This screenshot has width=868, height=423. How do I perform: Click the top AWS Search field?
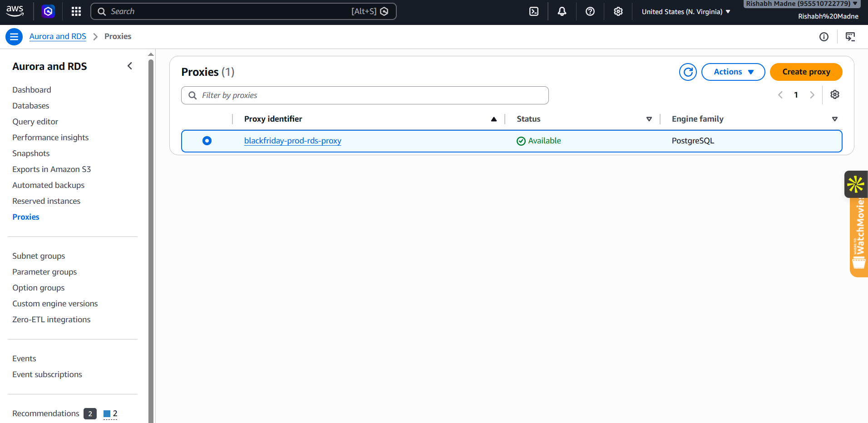pyautogui.click(x=243, y=11)
